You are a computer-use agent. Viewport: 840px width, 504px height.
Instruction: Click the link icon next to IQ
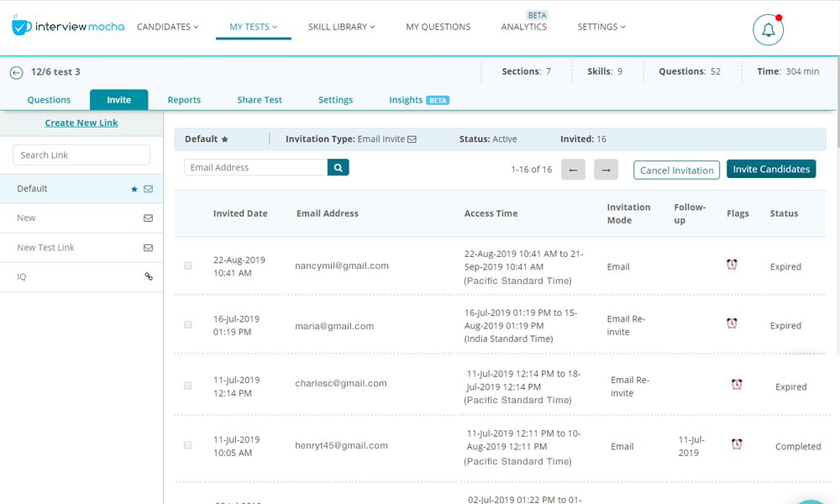point(149,276)
